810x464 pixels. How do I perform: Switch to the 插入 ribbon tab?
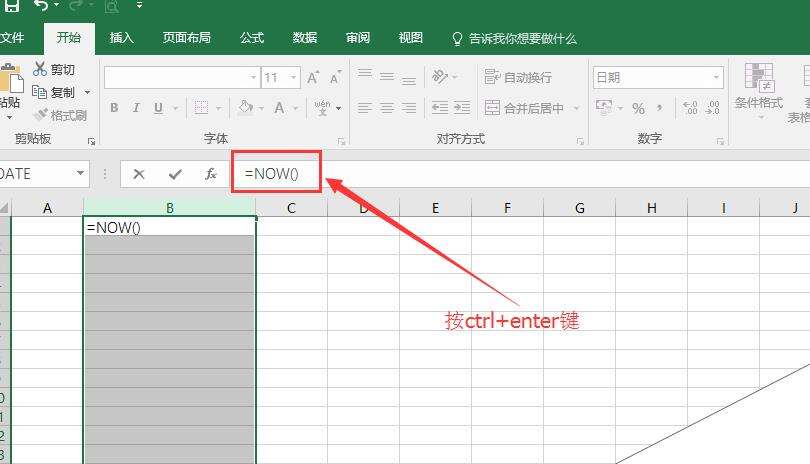point(121,38)
